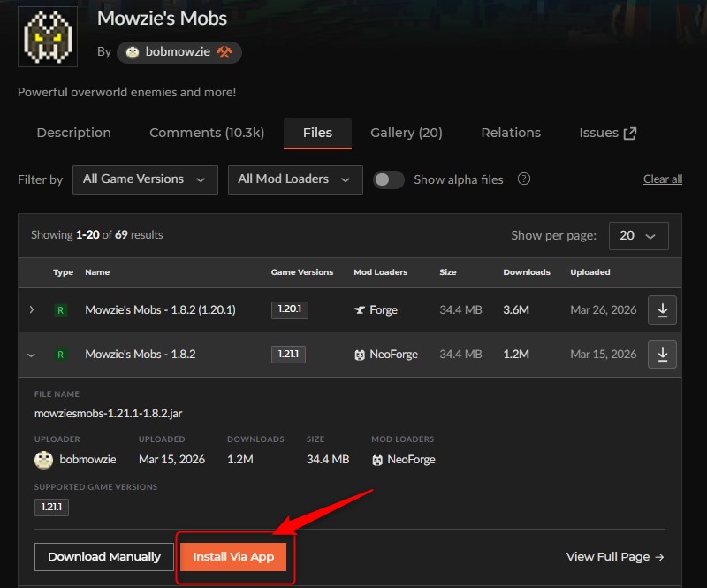Open the Issues external link tab
The width and height of the screenshot is (707, 588).
coord(607,133)
